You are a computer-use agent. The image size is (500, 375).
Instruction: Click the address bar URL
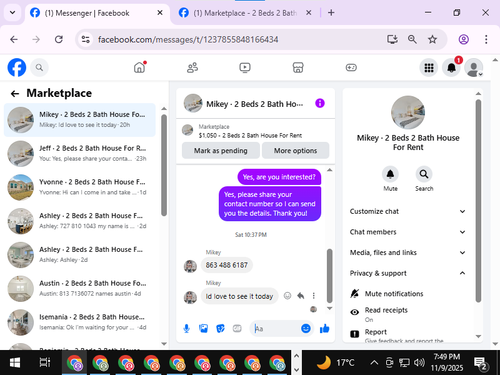tap(188, 40)
